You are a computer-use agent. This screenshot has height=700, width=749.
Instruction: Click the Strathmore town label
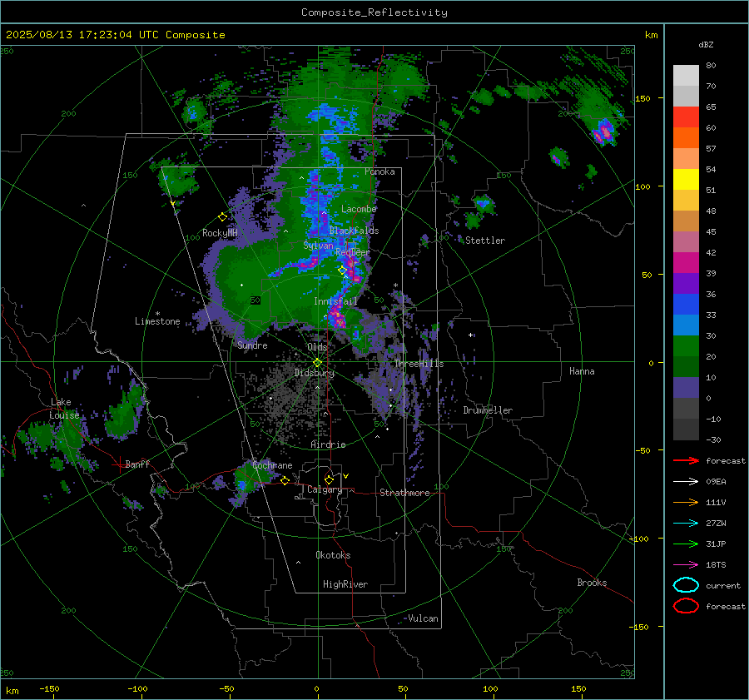tap(404, 493)
